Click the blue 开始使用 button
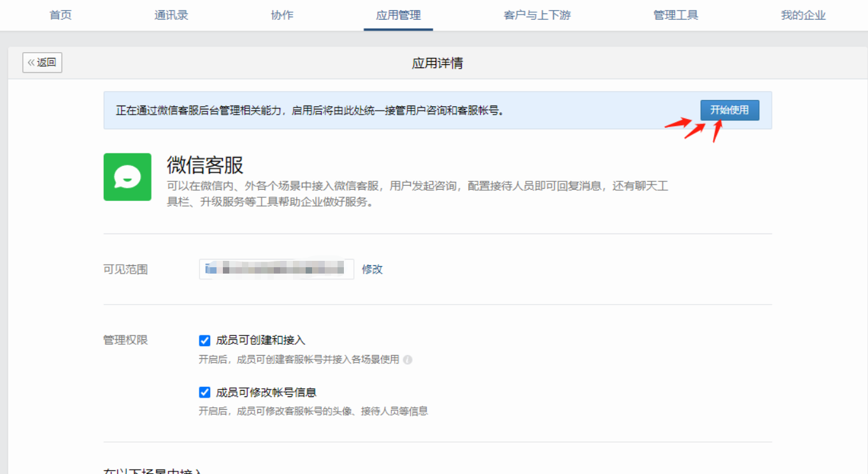 (x=730, y=110)
